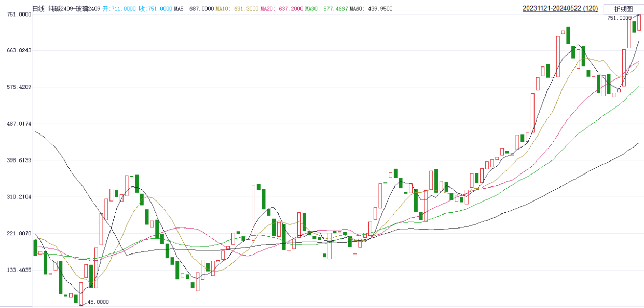644x308 pixels.
Task: Click the 133.4035 y-axis price label
Action: (x=17, y=270)
